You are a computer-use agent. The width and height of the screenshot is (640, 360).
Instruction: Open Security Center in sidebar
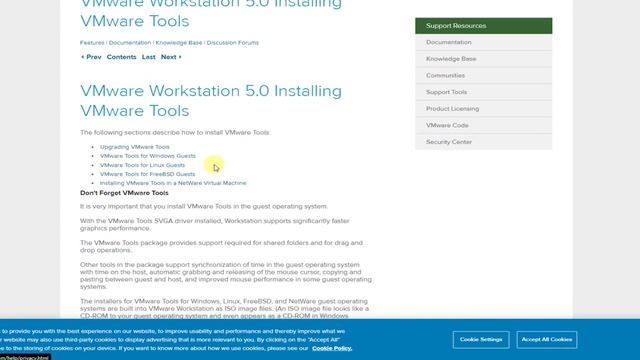pos(484,142)
